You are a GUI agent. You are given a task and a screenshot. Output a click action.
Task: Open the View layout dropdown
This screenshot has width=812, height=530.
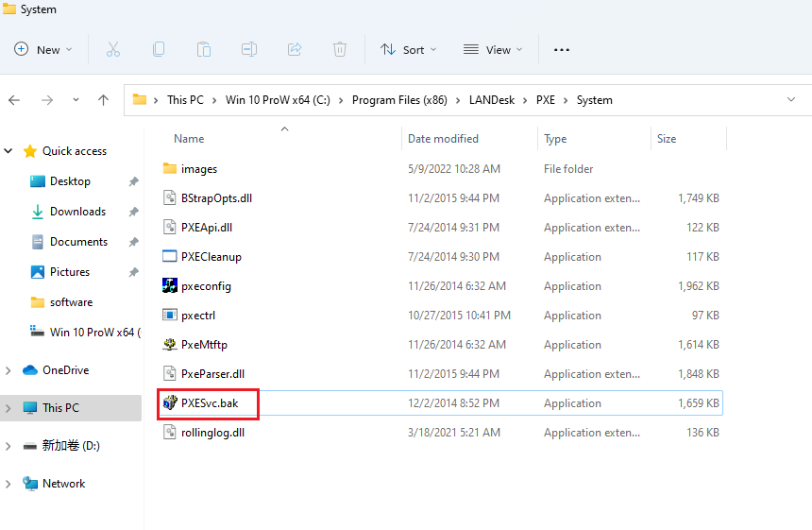[493, 50]
